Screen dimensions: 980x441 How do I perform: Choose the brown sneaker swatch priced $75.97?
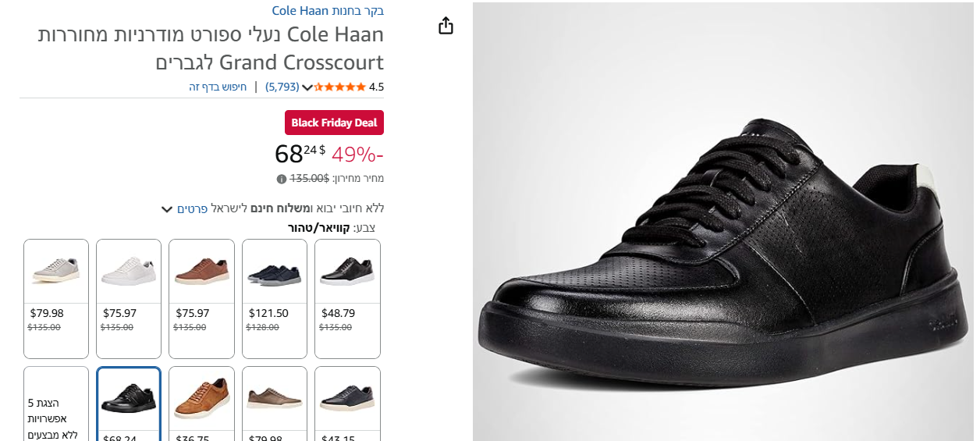[x=201, y=298]
